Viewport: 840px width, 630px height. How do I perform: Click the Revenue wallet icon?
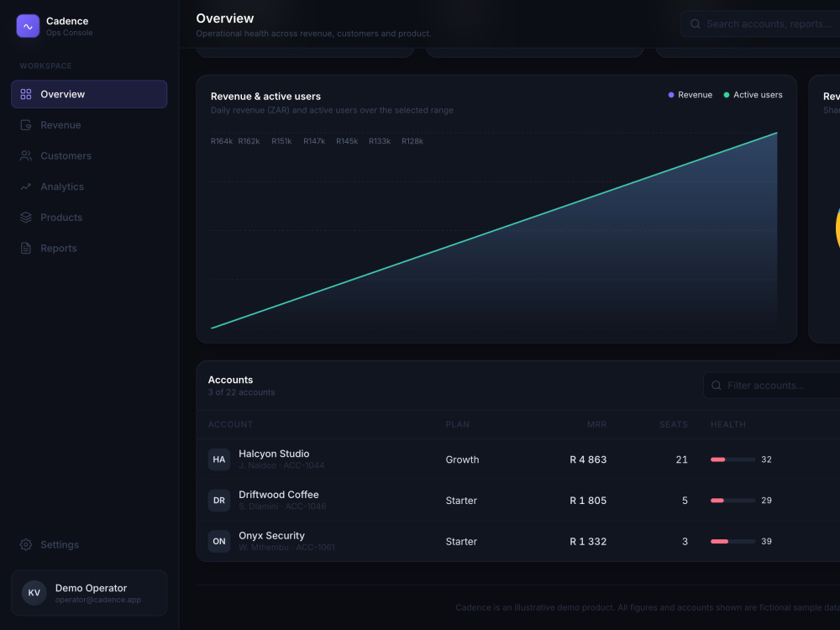pos(26,125)
